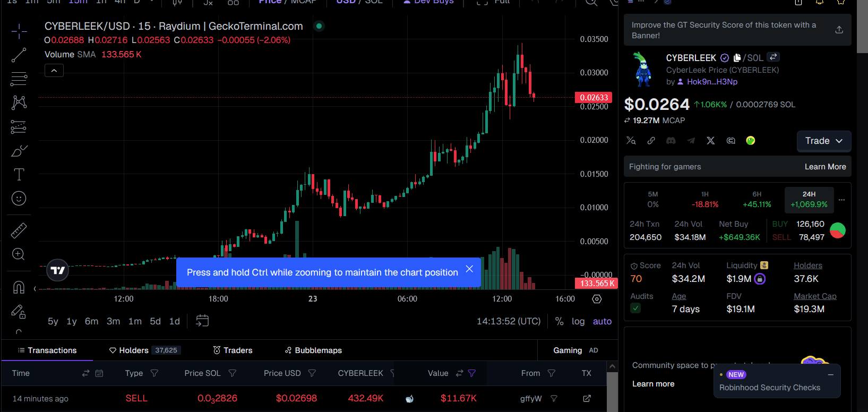Screen dimensions: 868x412
Task: Open the CoinGecko page icon
Action: [x=751, y=141]
